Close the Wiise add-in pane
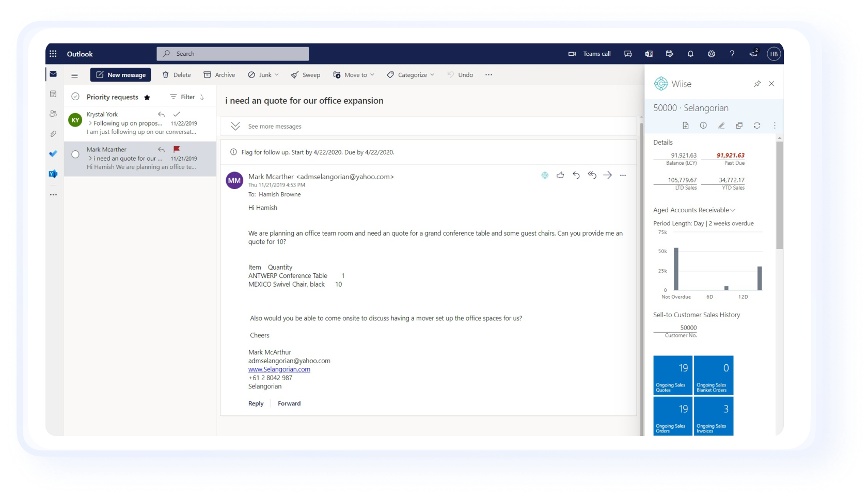This screenshot has height=498, width=868. (771, 84)
